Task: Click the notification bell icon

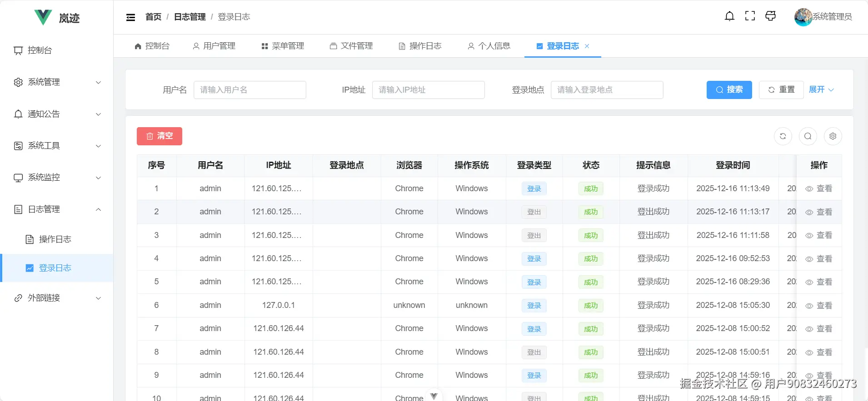Action: click(729, 16)
